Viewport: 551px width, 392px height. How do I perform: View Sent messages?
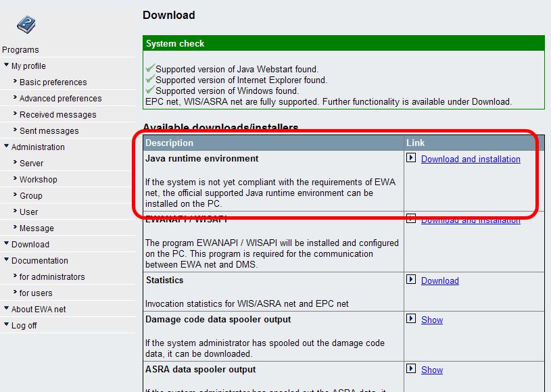click(x=49, y=130)
